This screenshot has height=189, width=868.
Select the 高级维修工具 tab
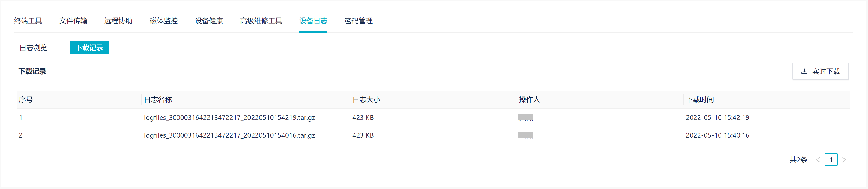[x=261, y=21]
